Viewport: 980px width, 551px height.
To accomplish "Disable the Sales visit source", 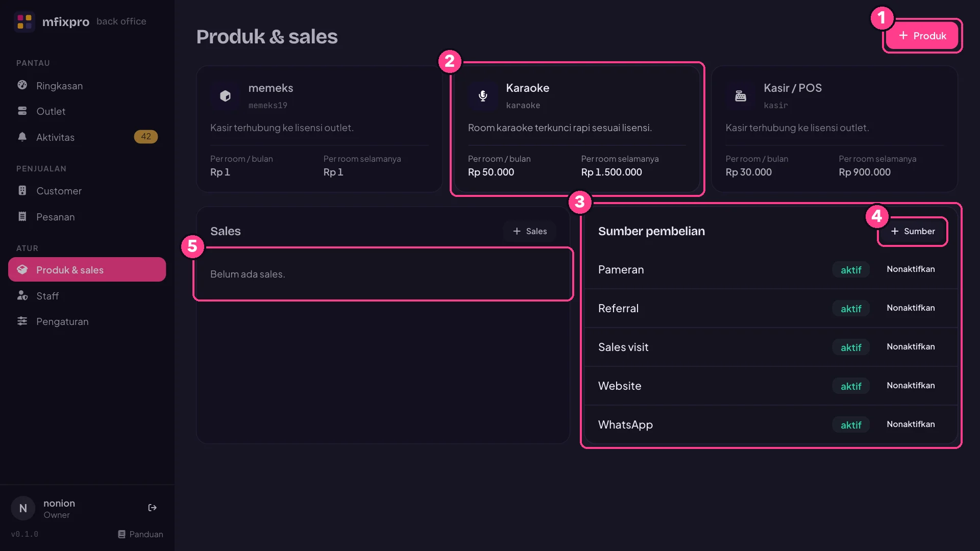I will click(911, 346).
